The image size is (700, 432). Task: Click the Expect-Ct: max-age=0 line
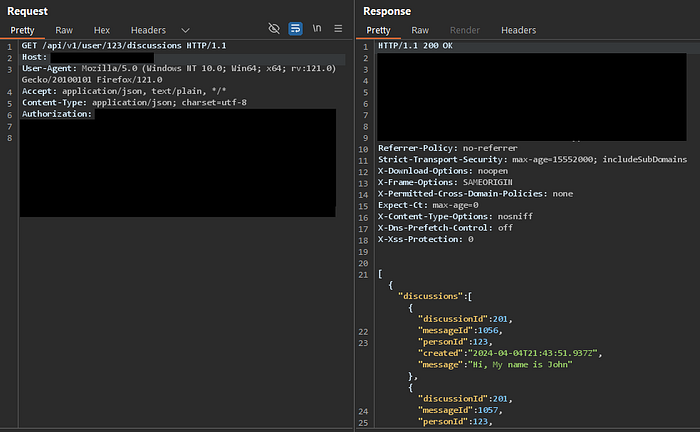coord(428,205)
